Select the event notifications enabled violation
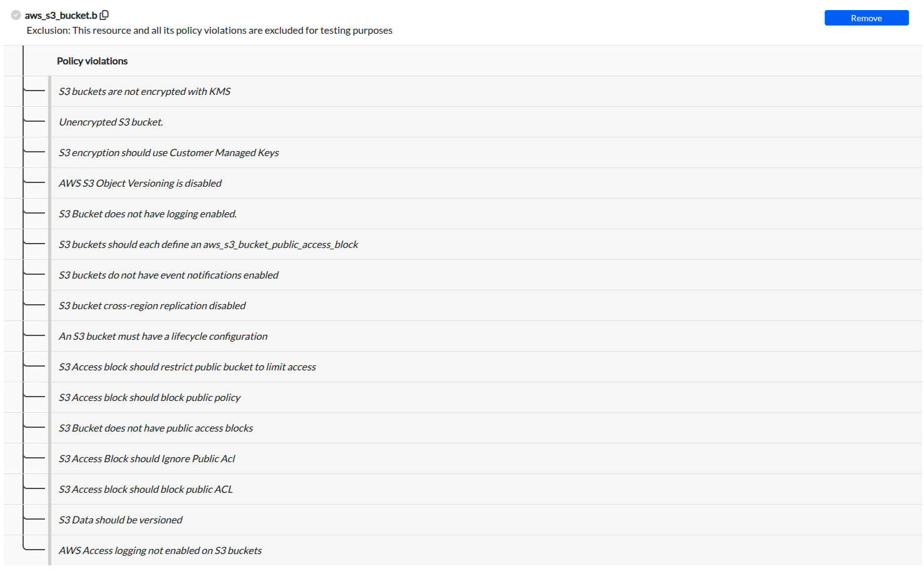924x574 pixels. (168, 275)
